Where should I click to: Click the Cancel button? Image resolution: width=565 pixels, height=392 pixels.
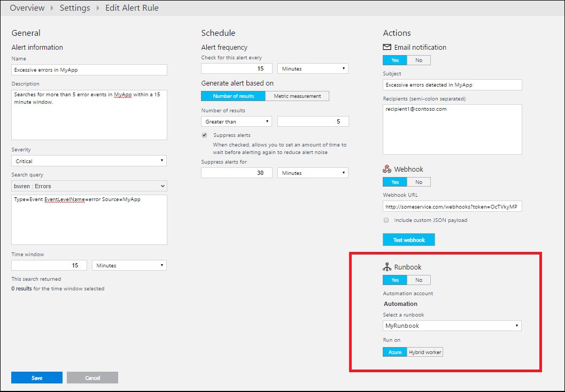point(92,378)
